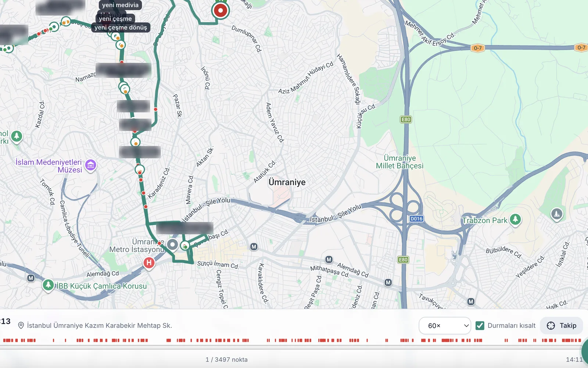Screen dimensions: 588x368
Task: Click the Ümraniye district label
Action: tap(287, 182)
